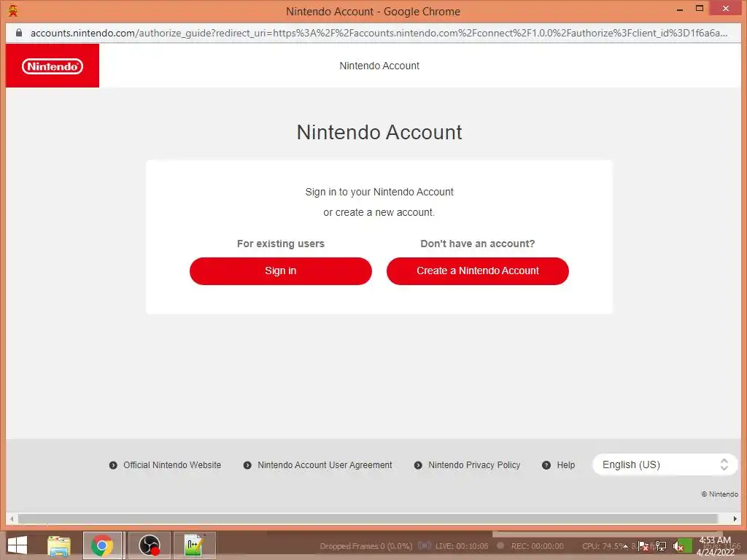Click the Mario icon in the title bar
Screen dimensions: 747x560
13,10
